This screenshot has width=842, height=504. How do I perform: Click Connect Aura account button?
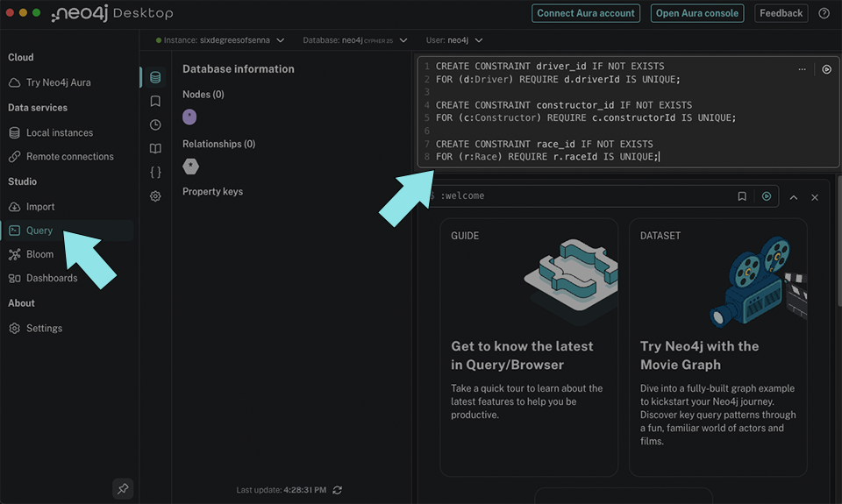[x=586, y=13]
